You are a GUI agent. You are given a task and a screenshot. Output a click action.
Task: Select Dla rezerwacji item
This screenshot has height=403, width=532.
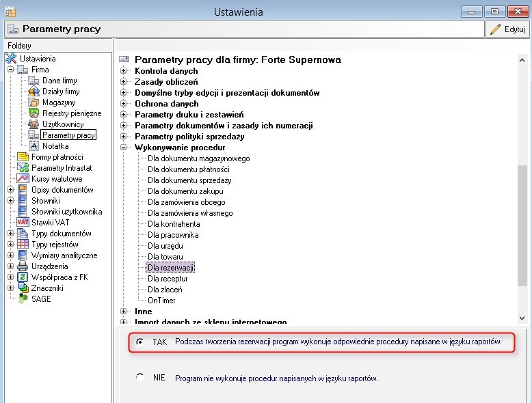pyautogui.click(x=170, y=268)
